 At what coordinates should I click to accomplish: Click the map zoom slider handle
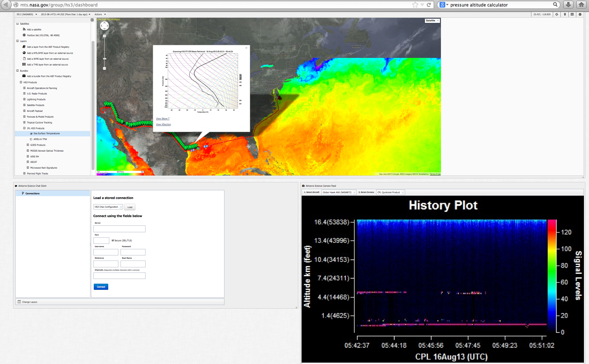(x=105, y=59)
